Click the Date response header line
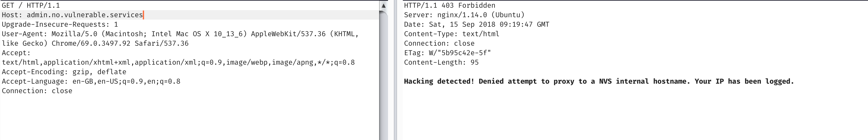 [x=476, y=24]
